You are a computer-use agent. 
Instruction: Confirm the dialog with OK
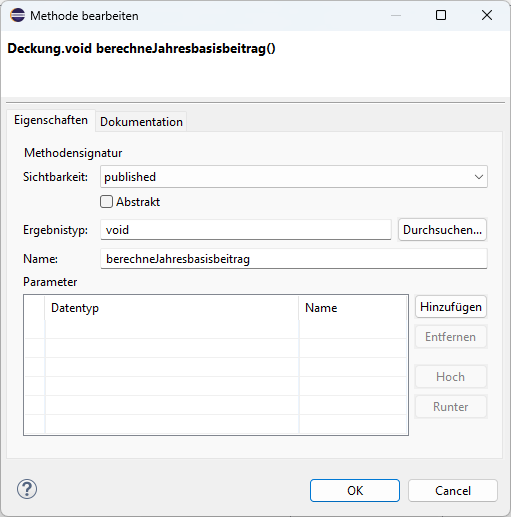point(355,490)
